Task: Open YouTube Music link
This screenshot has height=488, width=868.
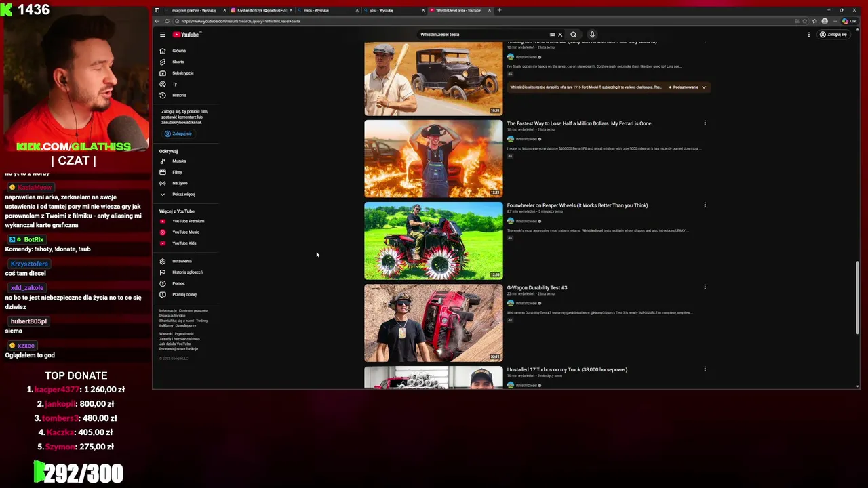Action: click(x=185, y=232)
